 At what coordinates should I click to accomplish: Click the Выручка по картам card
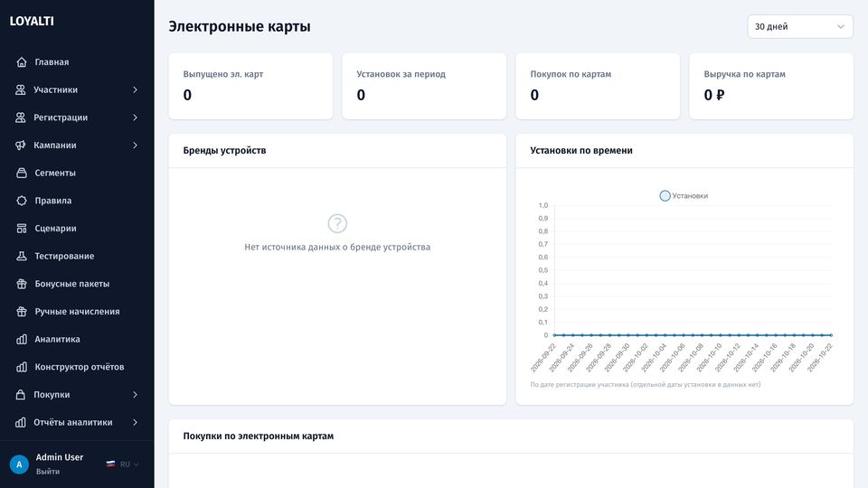(771, 87)
